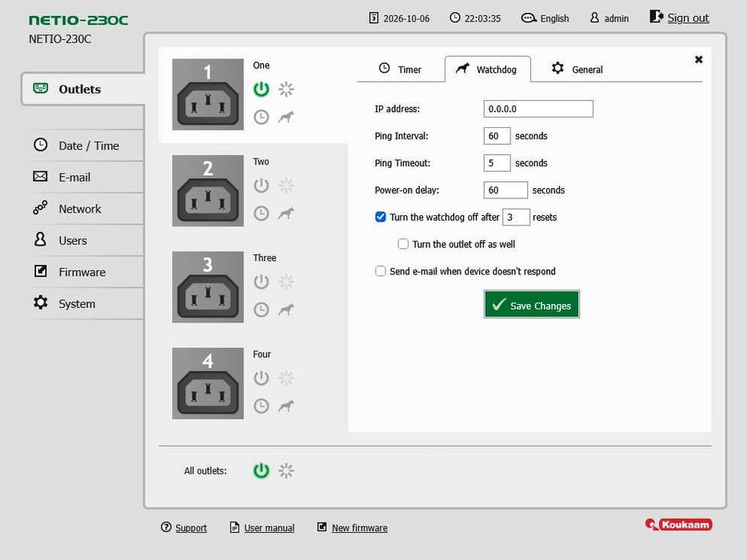Click the Ping Interval field
The height and width of the screenshot is (560, 747).
(497, 136)
